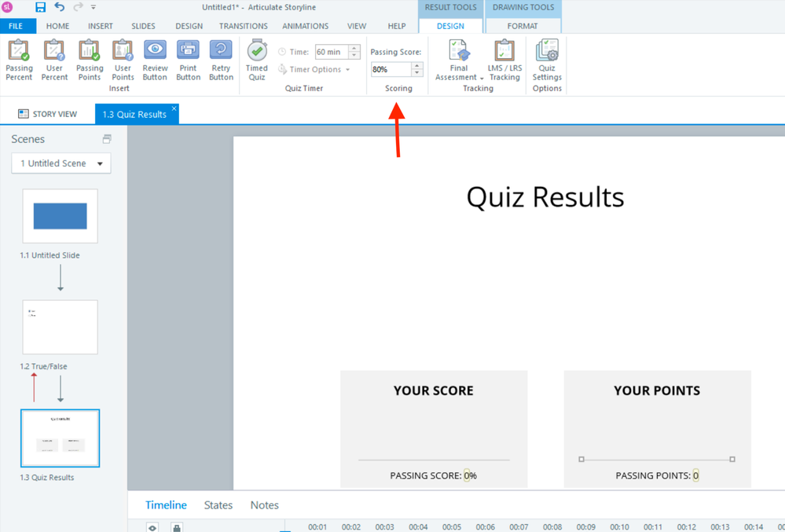Click the Quiz Results title on slide
The height and width of the screenshot is (532, 785).
click(x=545, y=196)
